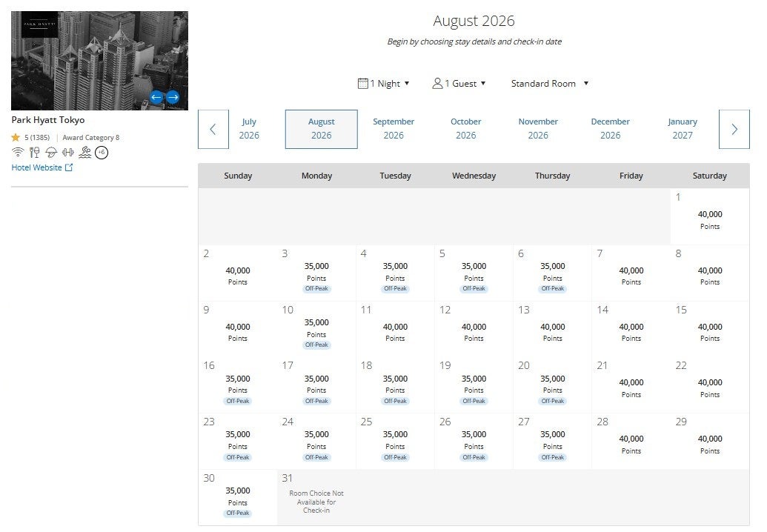Click the Wi-Fi amenity icon
Viewport: 767px width, 532px height.
(x=18, y=152)
